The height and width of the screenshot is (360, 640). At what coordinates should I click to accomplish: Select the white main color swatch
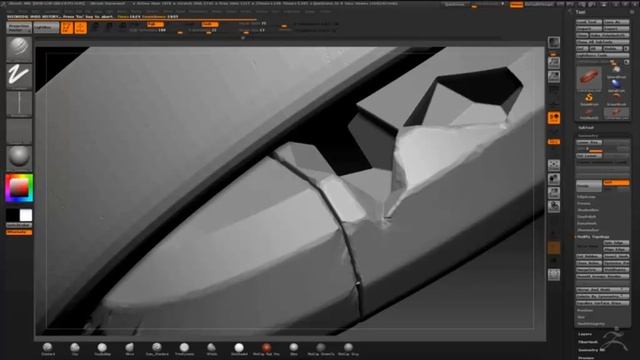26,215
